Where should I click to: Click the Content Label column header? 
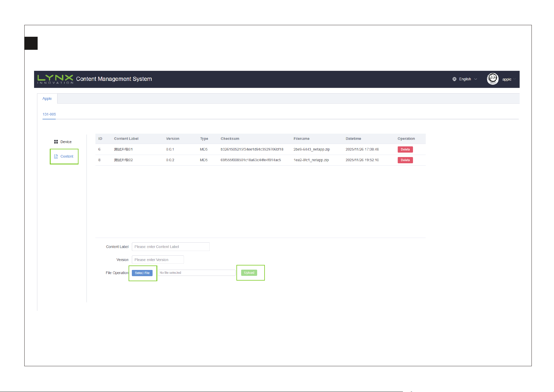(126, 139)
